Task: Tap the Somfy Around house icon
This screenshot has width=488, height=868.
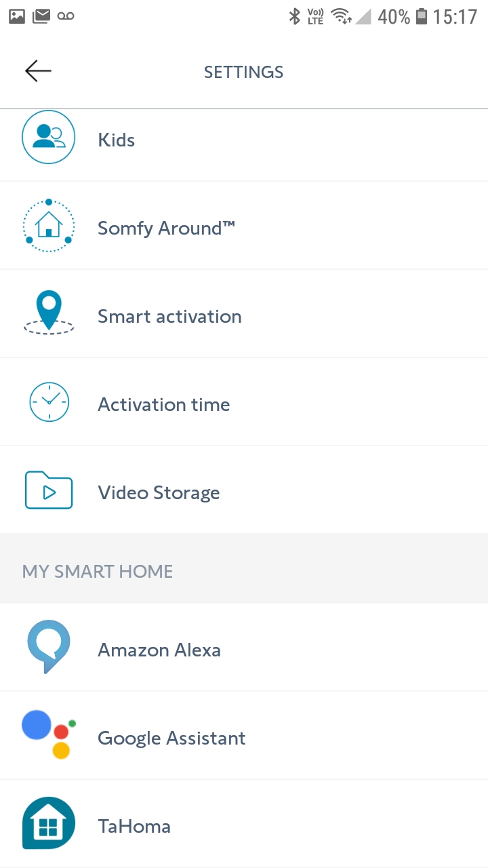Action: [48, 226]
